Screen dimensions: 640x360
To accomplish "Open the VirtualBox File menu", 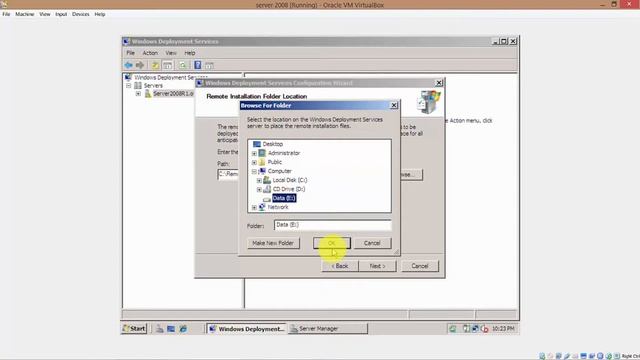I will click(x=6, y=14).
